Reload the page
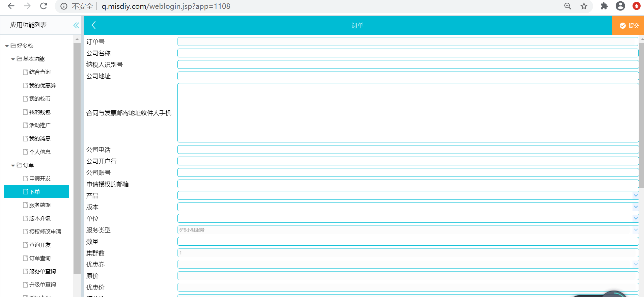This screenshot has height=297, width=644. tap(44, 6)
